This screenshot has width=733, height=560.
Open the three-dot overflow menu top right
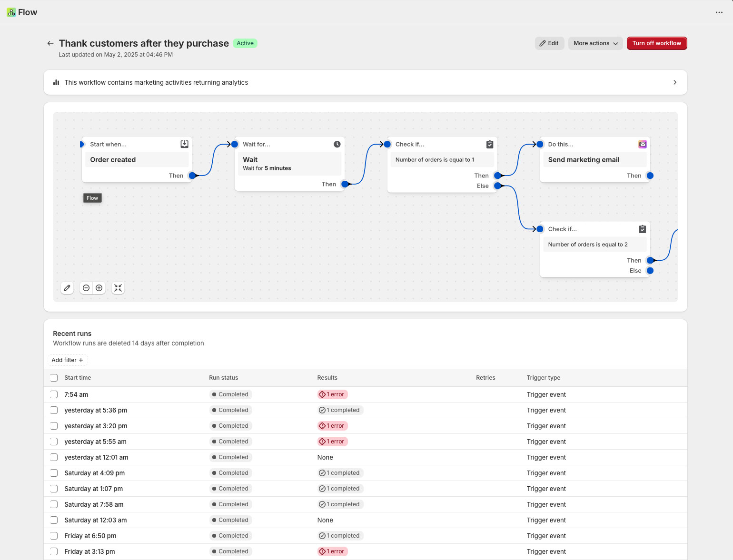(719, 12)
